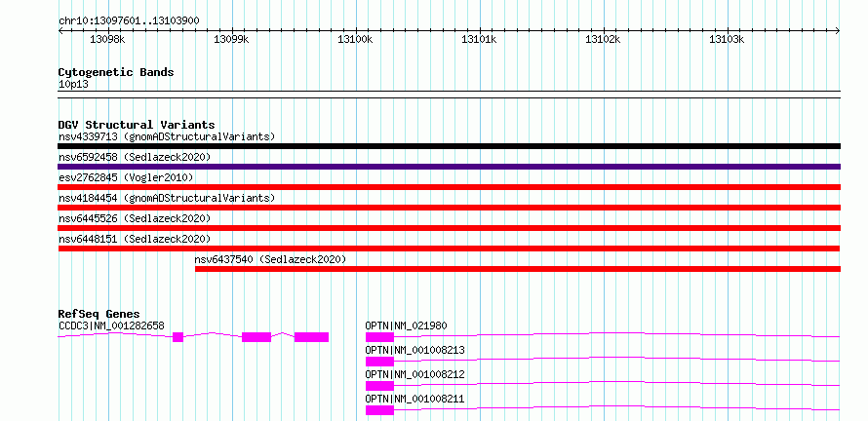Click the nsv4339713 black structural variant bar
This screenshot has width=868, height=421.
click(x=449, y=146)
